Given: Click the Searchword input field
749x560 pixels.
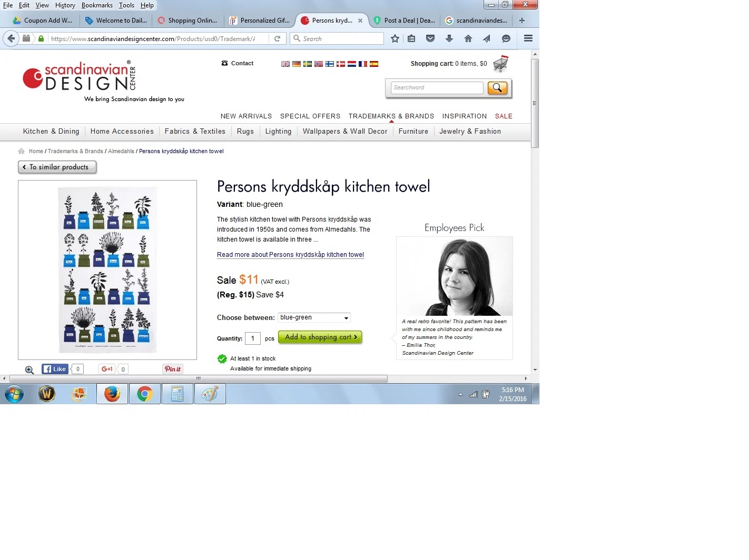Looking at the screenshot, I should pyautogui.click(x=437, y=88).
